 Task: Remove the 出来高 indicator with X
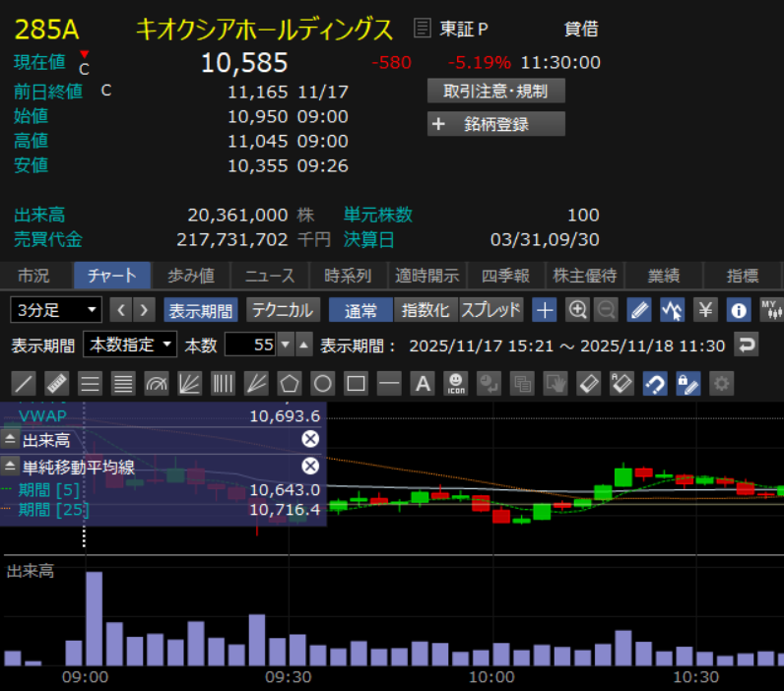(310, 439)
